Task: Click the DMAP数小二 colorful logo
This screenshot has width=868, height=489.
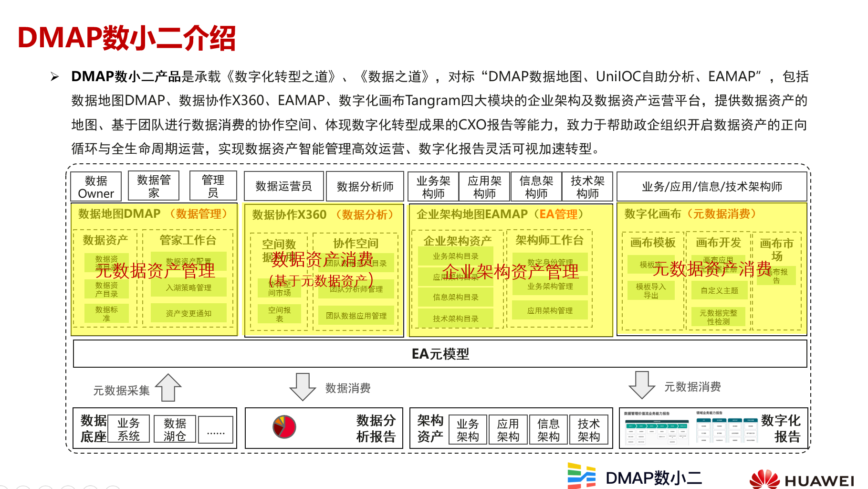Action: click(x=581, y=476)
